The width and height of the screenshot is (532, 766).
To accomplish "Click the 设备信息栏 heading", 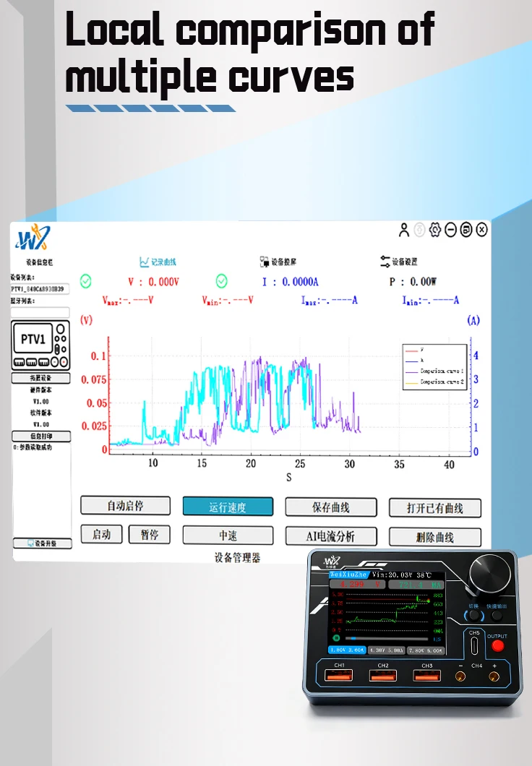I will coord(40,262).
